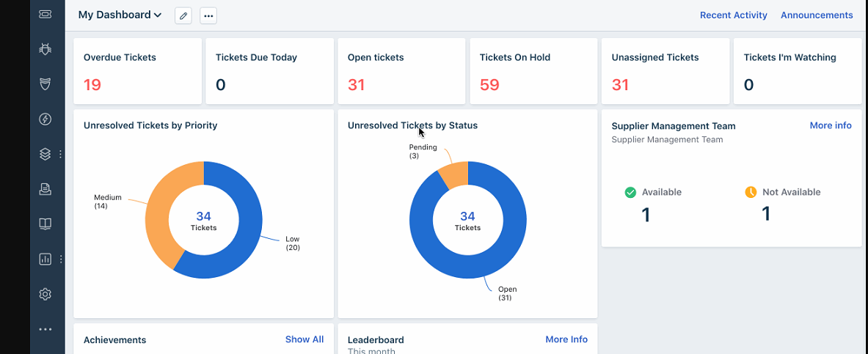Open the Admin gear icon in sidebar
This screenshot has height=354, width=868.
[x=45, y=294]
